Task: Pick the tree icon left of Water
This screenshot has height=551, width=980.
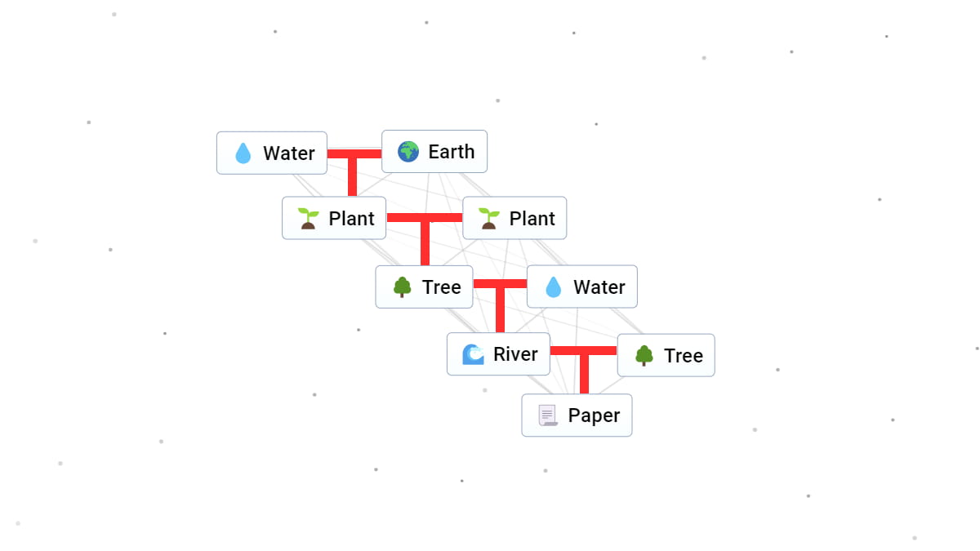Action: click(402, 287)
